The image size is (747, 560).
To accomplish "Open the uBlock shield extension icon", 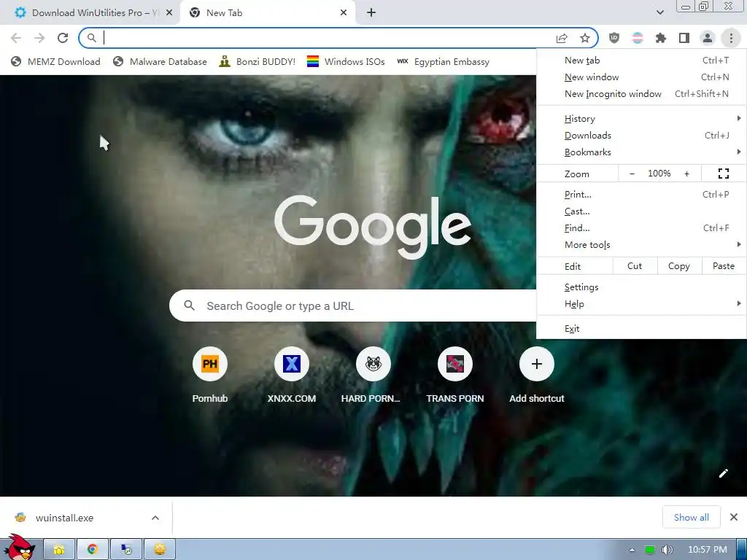I will pyautogui.click(x=614, y=38).
